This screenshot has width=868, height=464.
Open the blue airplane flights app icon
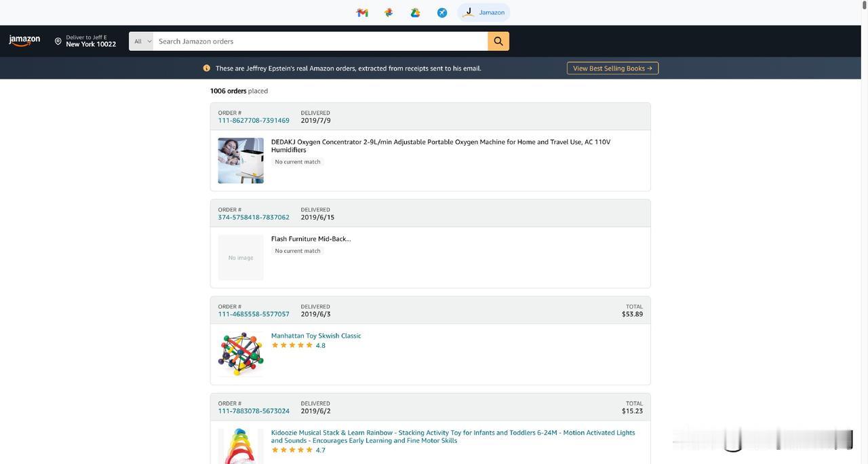pos(442,12)
